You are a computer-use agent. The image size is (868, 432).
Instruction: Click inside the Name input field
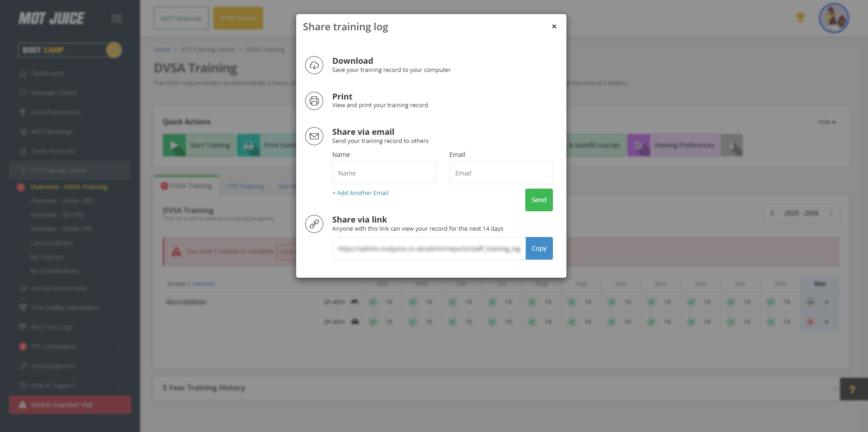point(384,173)
